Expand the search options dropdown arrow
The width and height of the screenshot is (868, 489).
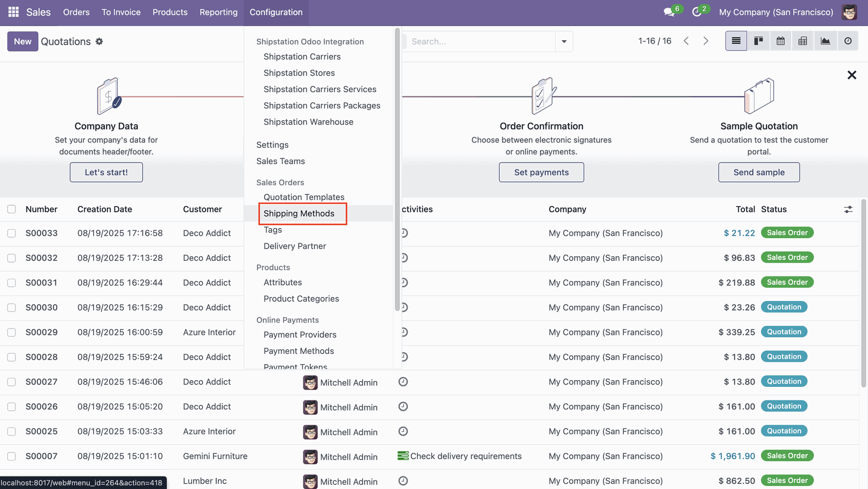[x=564, y=42]
